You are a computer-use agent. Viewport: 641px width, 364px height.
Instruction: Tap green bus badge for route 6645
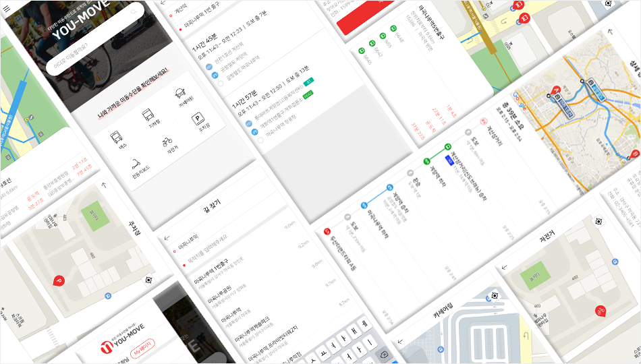[362, 51]
